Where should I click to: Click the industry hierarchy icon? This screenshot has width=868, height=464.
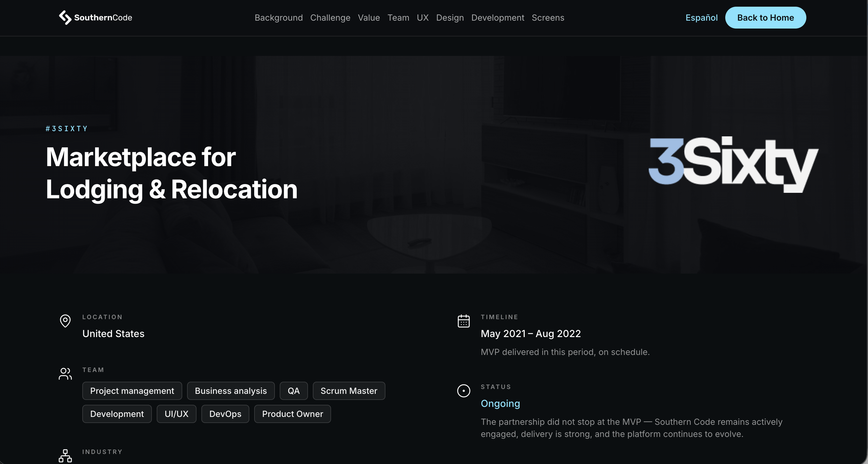pos(65,455)
